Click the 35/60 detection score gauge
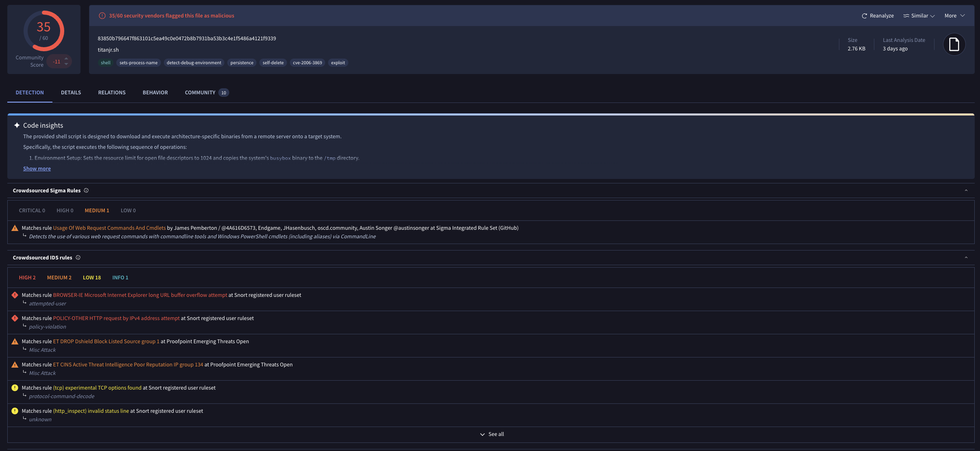Viewport: 980px width, 451px height. (44, 31)
